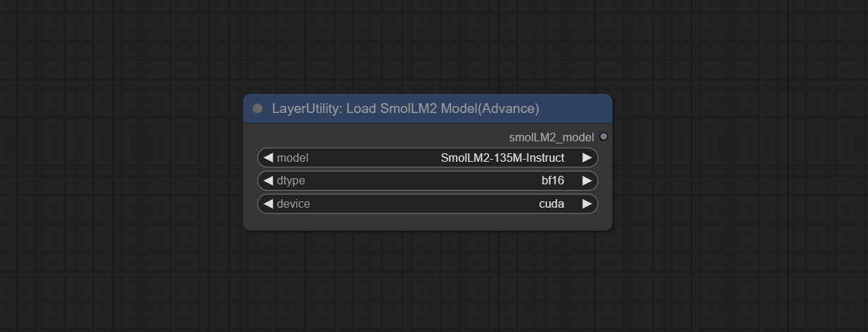This screenshot has height=332, width=868.
Task: Click the smolLM2_model output port circle
Action: pos(604,136)
